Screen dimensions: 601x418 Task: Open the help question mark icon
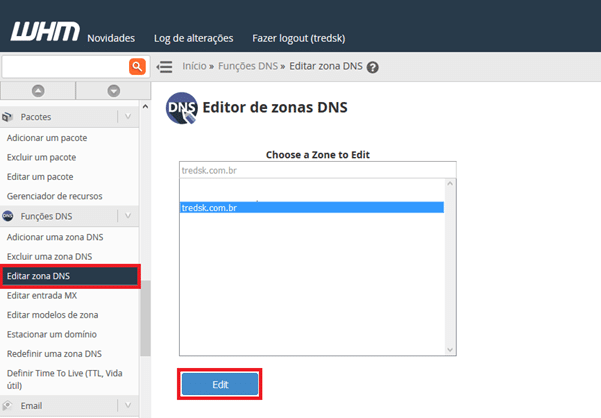(x=373, y=67)
